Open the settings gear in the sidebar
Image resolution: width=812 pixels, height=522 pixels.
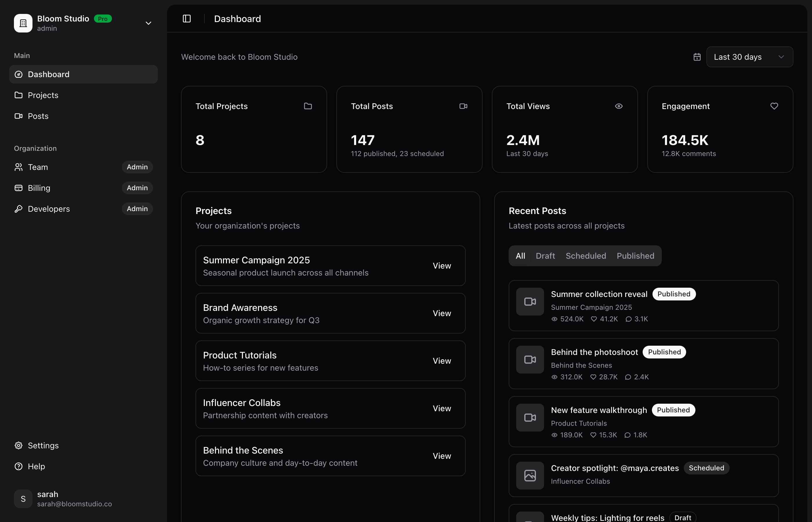[19, 445]
